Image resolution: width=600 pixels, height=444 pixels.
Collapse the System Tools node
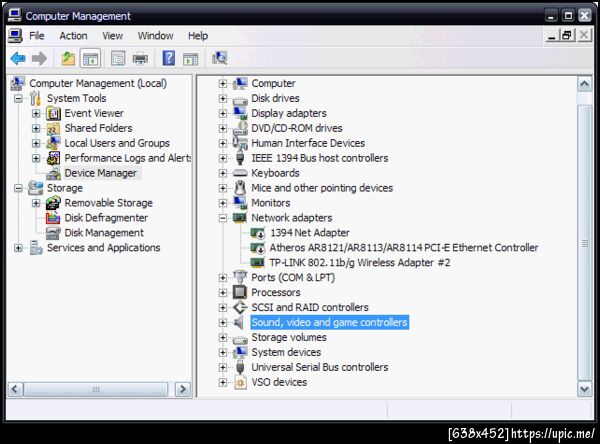pos(18,98)
